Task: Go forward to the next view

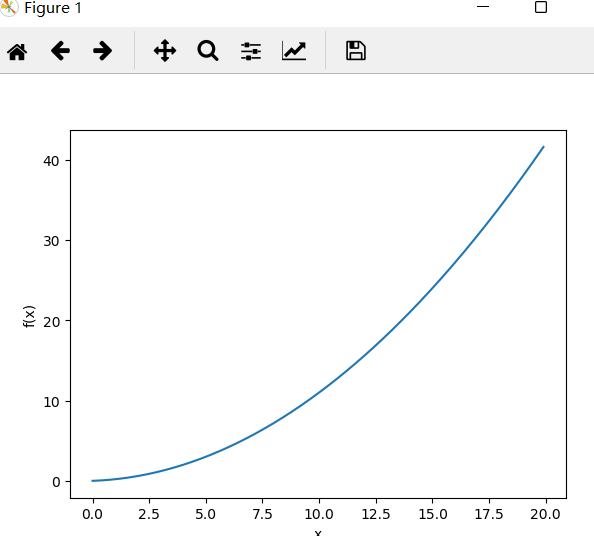Action: pyautogui.click(x=103, y=51)
